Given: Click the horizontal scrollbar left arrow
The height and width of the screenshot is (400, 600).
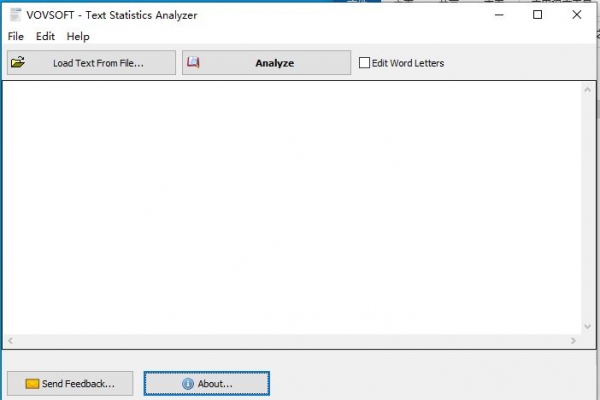Looking at the screenshot, I should [10, 341].
